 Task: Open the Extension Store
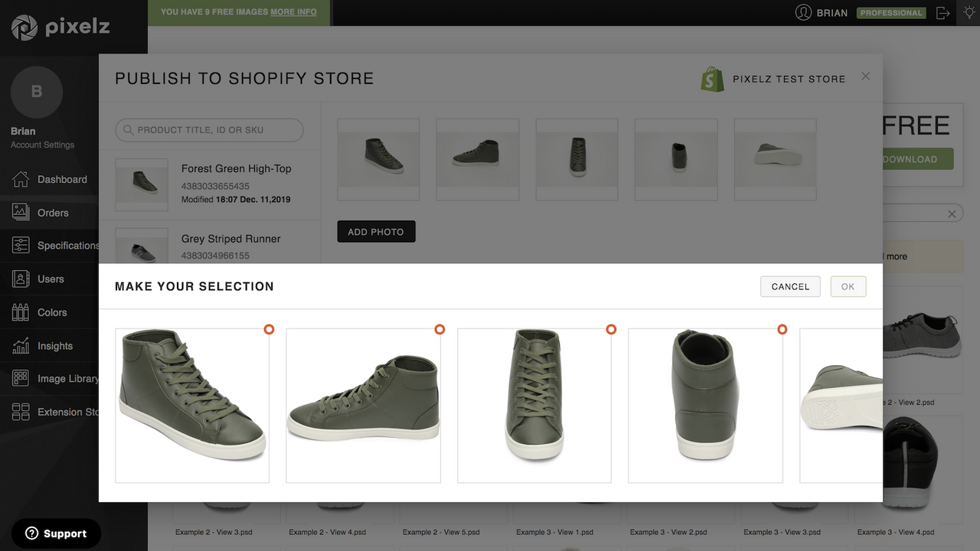70,411
